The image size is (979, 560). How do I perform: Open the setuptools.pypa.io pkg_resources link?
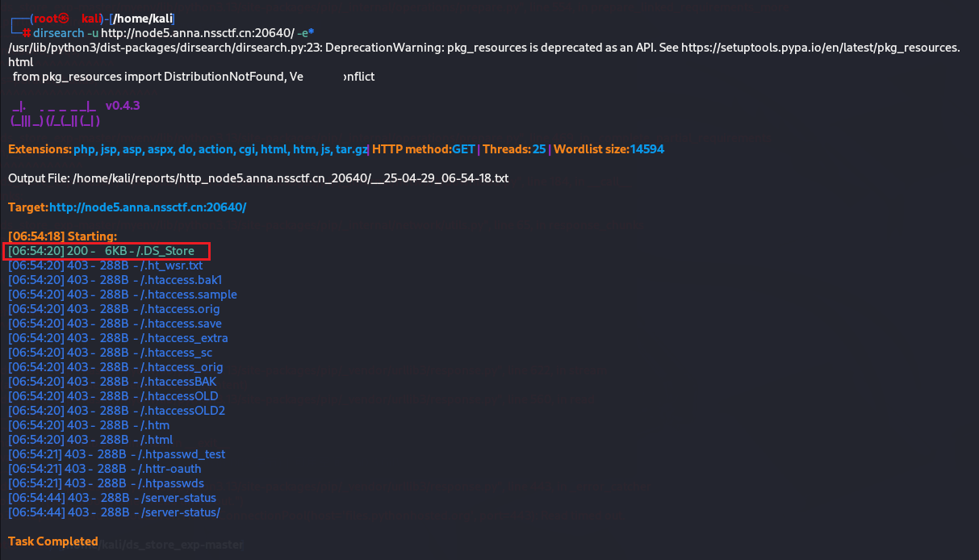tap(820, 48)
